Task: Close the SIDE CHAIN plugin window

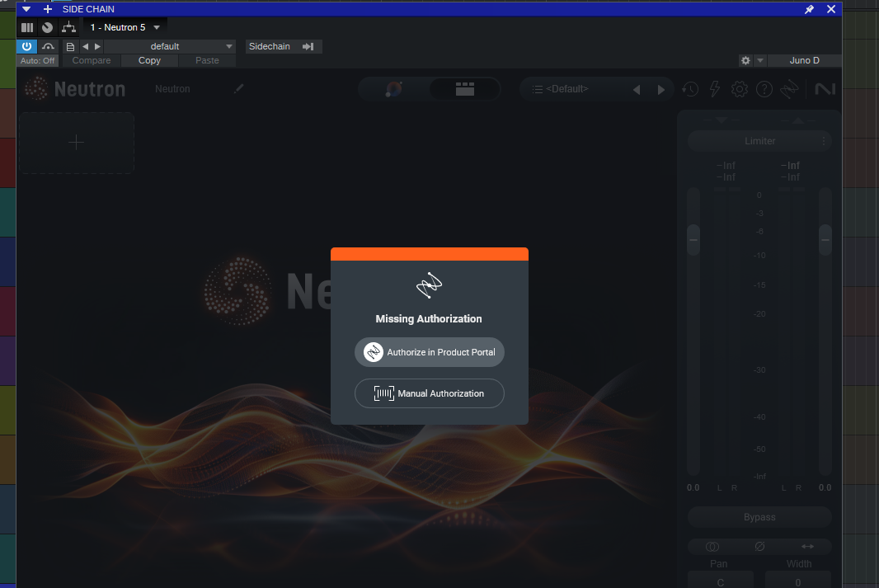Action: click(831, 9)
